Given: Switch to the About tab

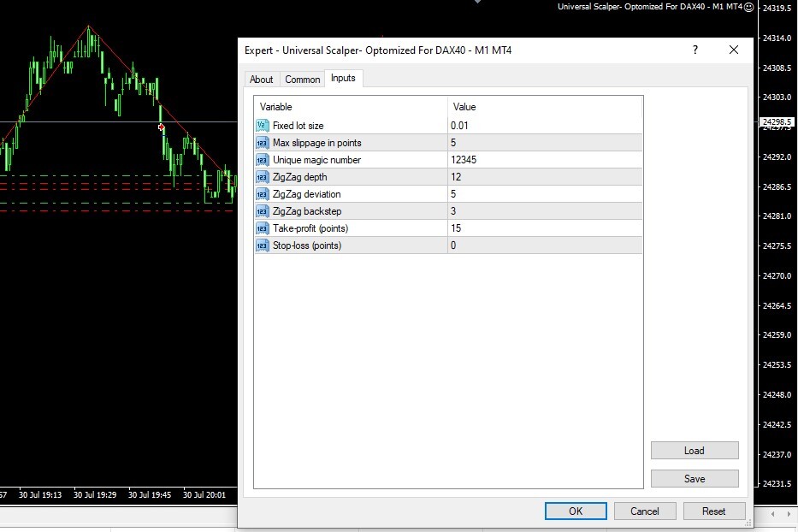Looking at the screenshot, I should (261, 80).
